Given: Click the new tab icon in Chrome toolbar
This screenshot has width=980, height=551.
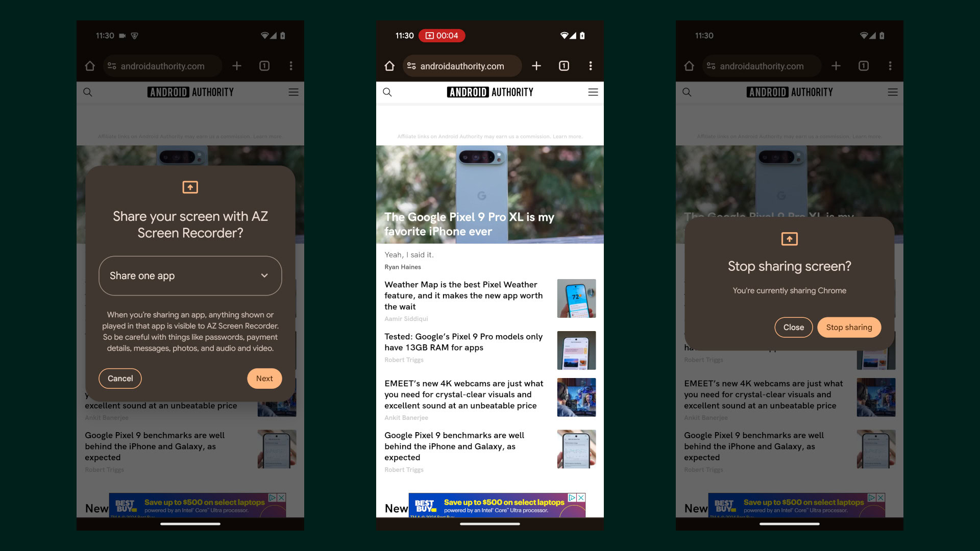Looking at the screenshot, I should (536, 65).
